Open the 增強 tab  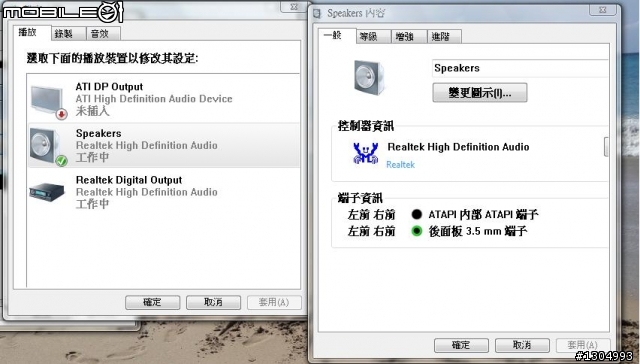click(409, 37)
